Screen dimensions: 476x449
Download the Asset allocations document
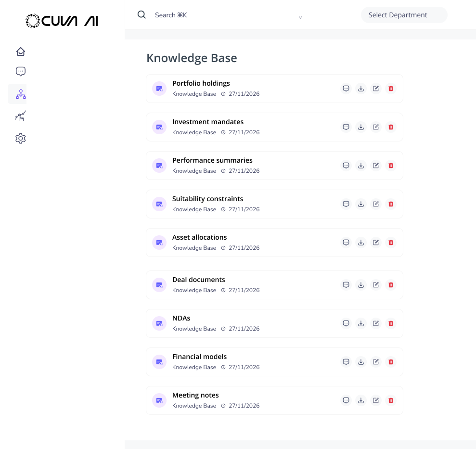tap(361, 243)
